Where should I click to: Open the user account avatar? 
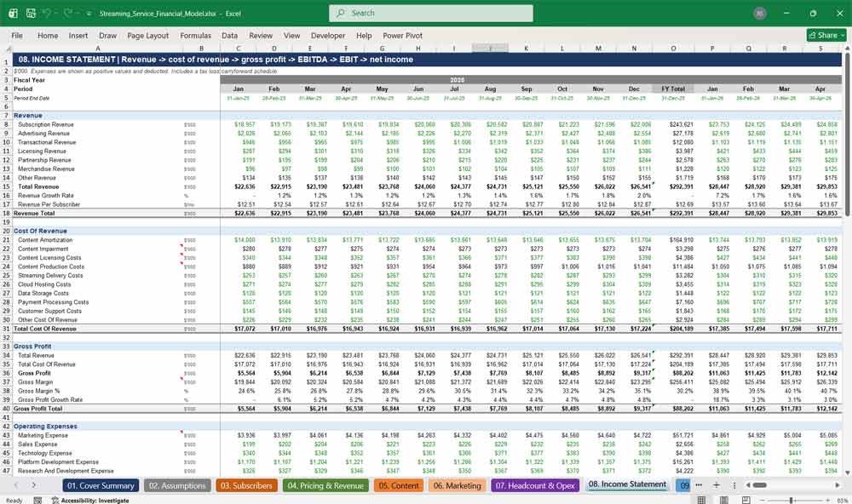[x=760, y=13]
